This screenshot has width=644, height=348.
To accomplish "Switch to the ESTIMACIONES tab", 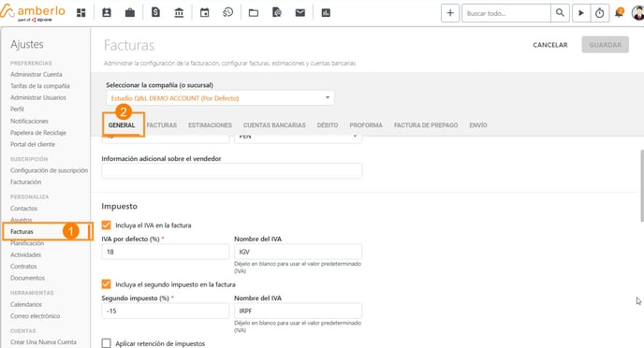I will 211,125.
